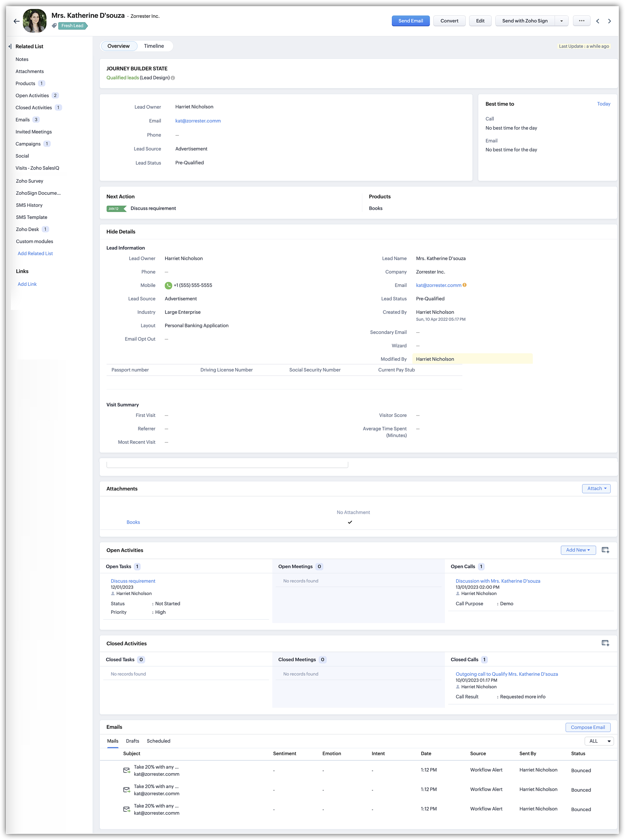
Task: Collapse the Related List sidebar
Action: [x=10, y=46]
